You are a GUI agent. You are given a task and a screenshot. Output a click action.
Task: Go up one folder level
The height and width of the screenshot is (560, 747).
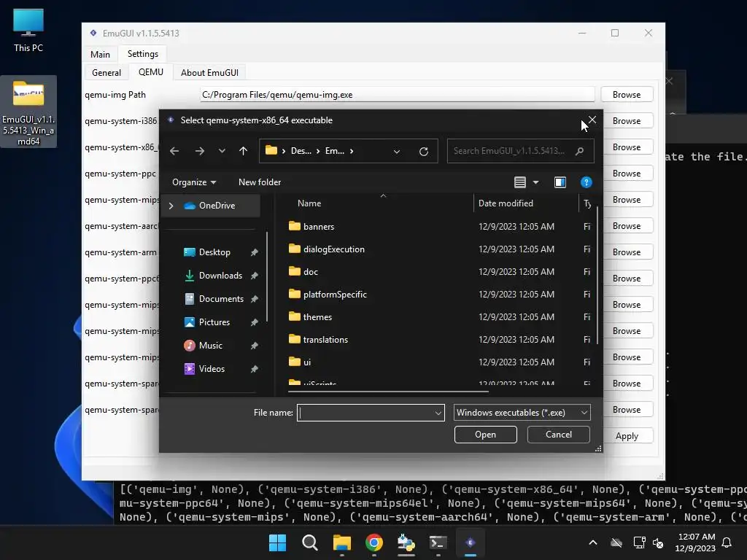[x=244, y=151]
